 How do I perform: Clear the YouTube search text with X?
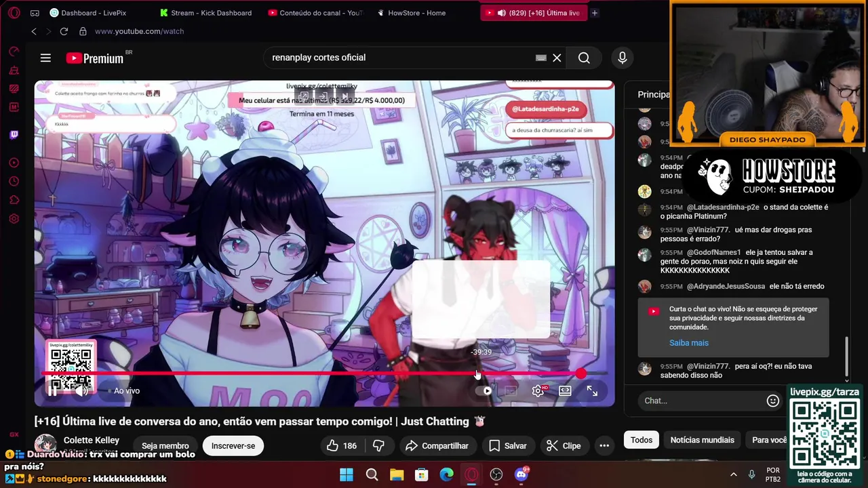[x=557, y=58]
